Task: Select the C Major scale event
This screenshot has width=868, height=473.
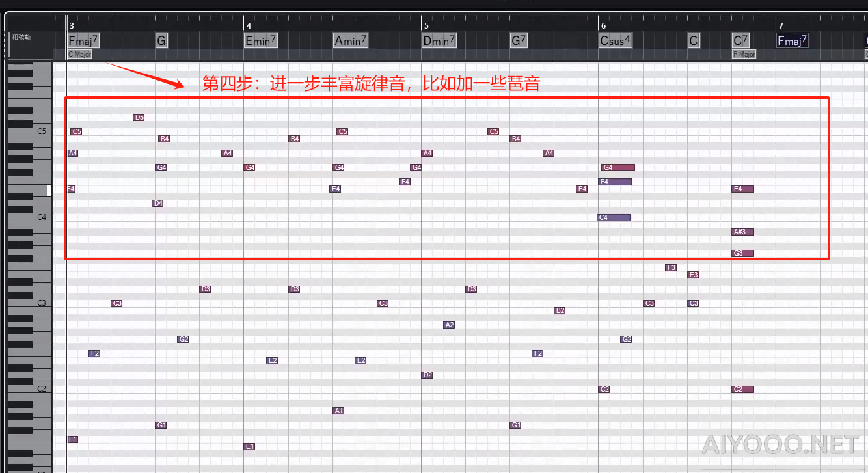Action: (79, 55)
